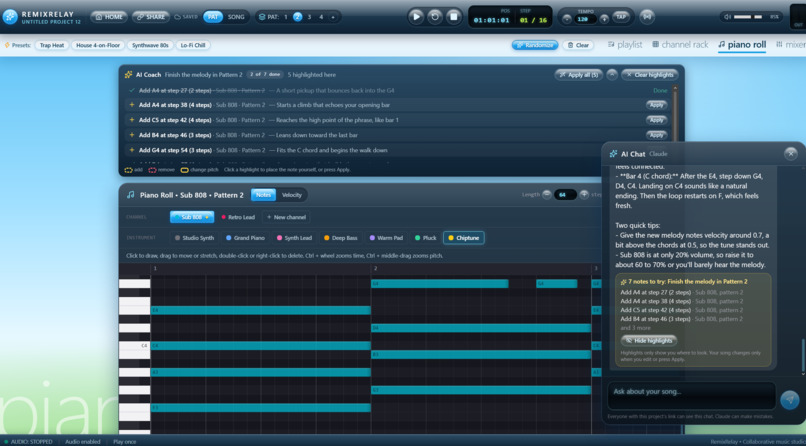Select pattern 4
The image size is (806, 446).
tap(321, 17)
